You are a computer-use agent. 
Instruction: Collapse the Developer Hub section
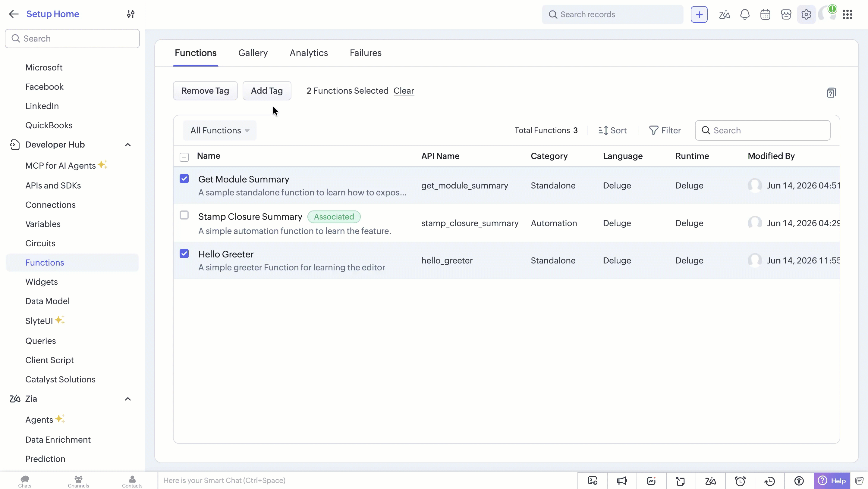pyautogui.click(x=128, y=145)
